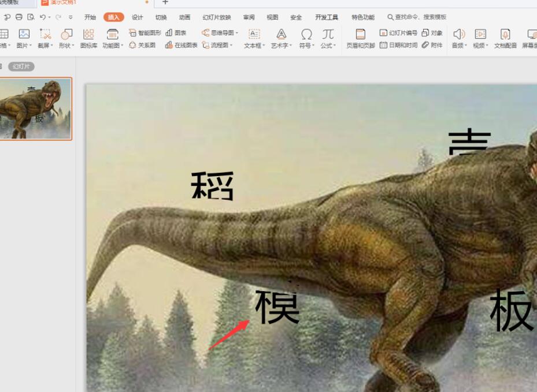Expand the 文本框 text box dropdown
This screenshot has height=392, width=537.
(x=264, y=46)
